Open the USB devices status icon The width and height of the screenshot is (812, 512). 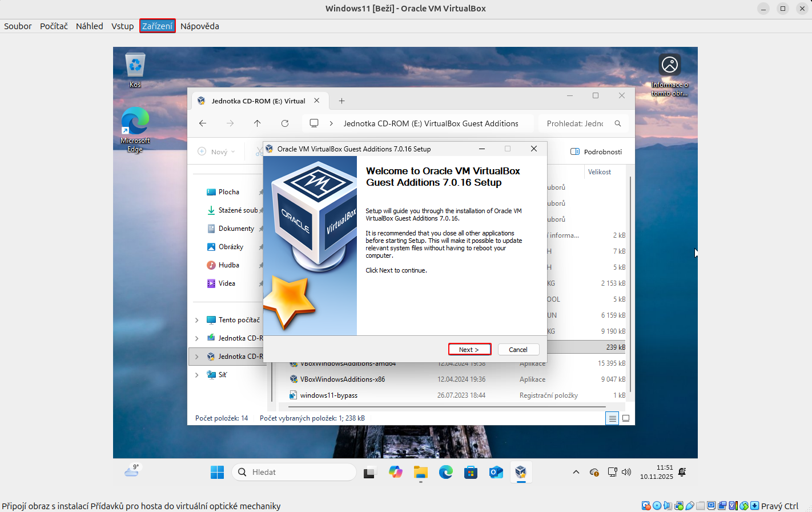[689, 506]
